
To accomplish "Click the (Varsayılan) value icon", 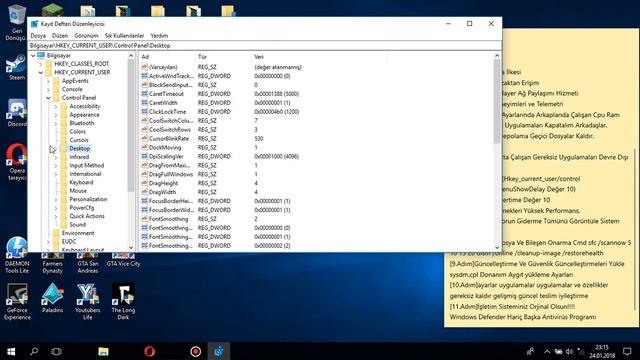I will [144, 67].
